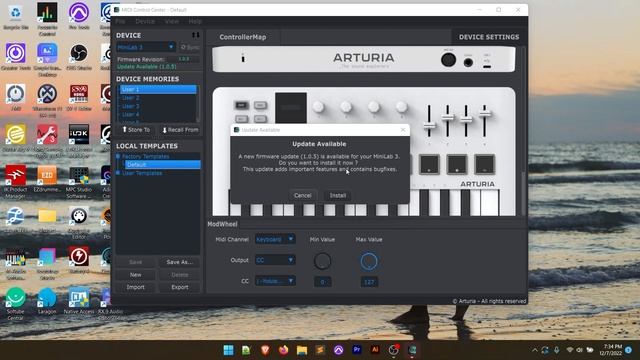This screenshot has height=360, width=640.
Task: Expand the Factory Templates tree node
Action: click(x=118, y=156)
